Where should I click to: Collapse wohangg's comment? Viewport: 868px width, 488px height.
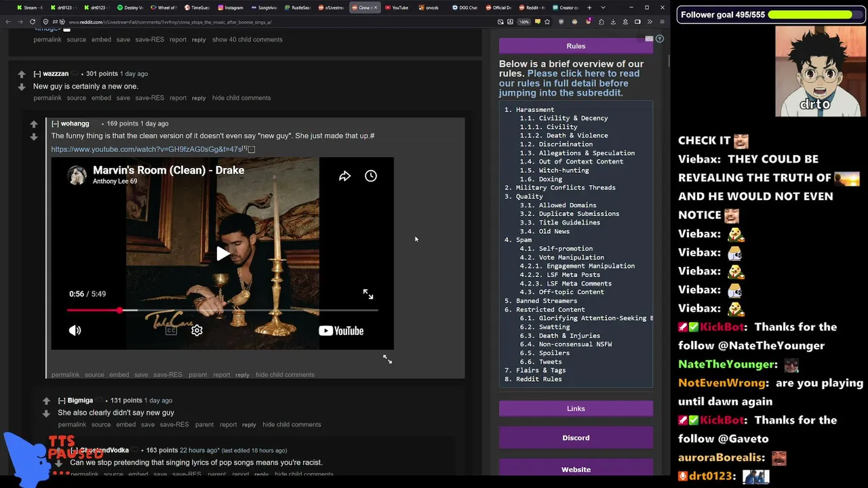coord(55,124)
